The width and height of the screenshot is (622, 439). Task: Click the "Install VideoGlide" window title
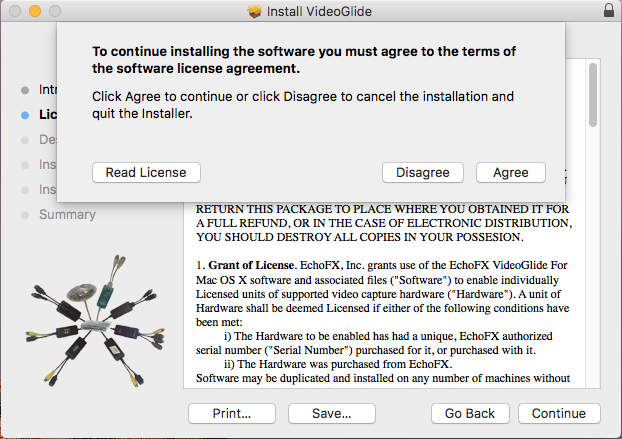tap(320, 11)
